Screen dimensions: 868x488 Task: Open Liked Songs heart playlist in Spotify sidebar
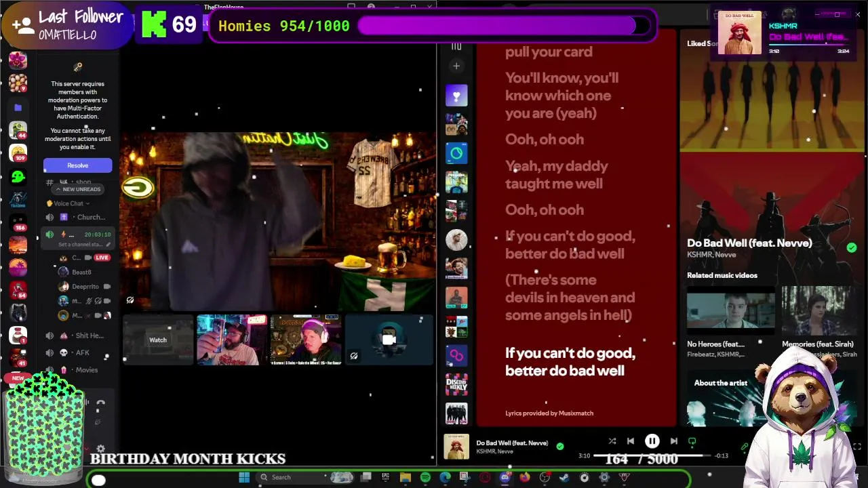coord(456,96)
